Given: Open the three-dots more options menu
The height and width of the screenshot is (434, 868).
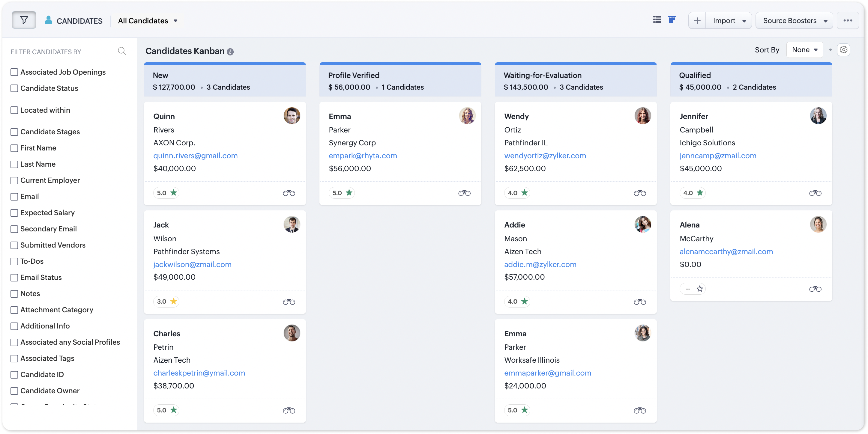Looking at the screenshot, I should tap(847, 21).
